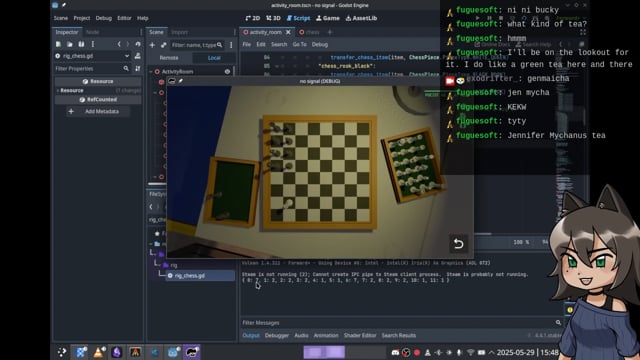Screen dimensions: 640x360
Task: Open the VLC icon in the taskbar
Action: 98,352
